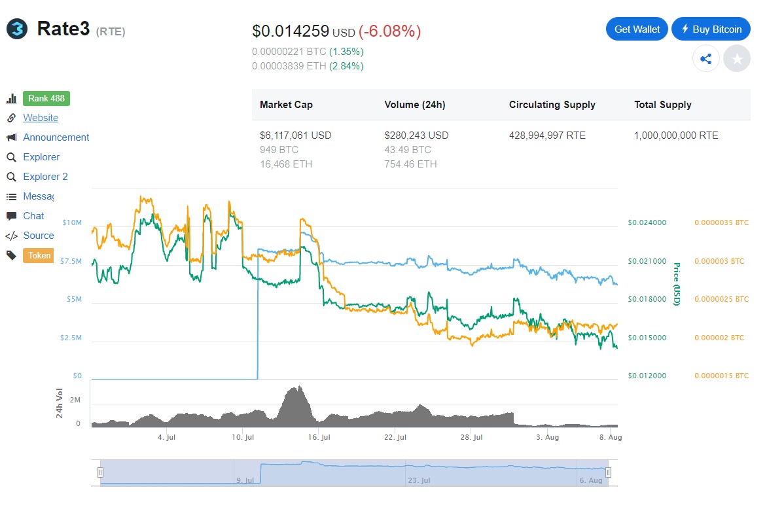The width and height of the screenshot is (767, 532).
Task: Click the Rate3 coin logo icon
Action: coord(17,29)
